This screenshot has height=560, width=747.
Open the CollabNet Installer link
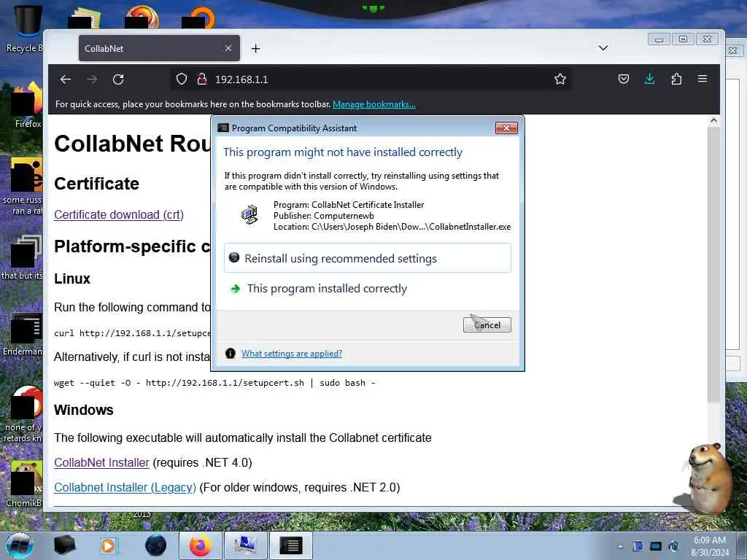click(101, 462)
